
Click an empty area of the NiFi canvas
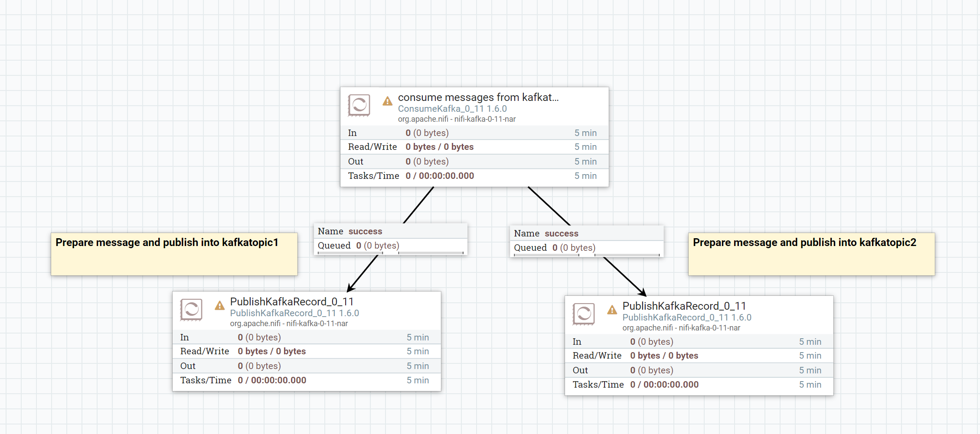coord(130,65)
